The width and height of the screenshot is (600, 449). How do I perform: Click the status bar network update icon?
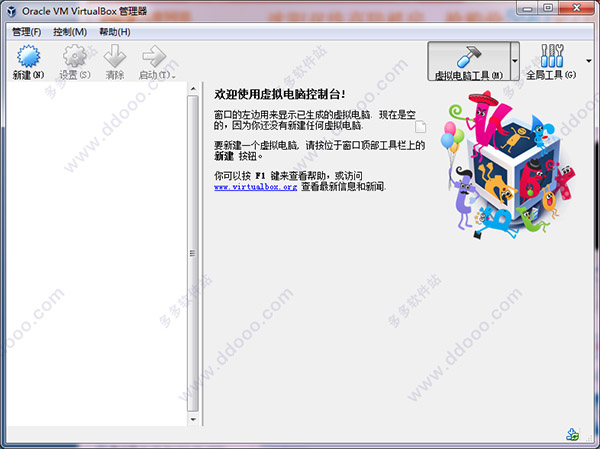pyautogui.click(x=573, y=434)
